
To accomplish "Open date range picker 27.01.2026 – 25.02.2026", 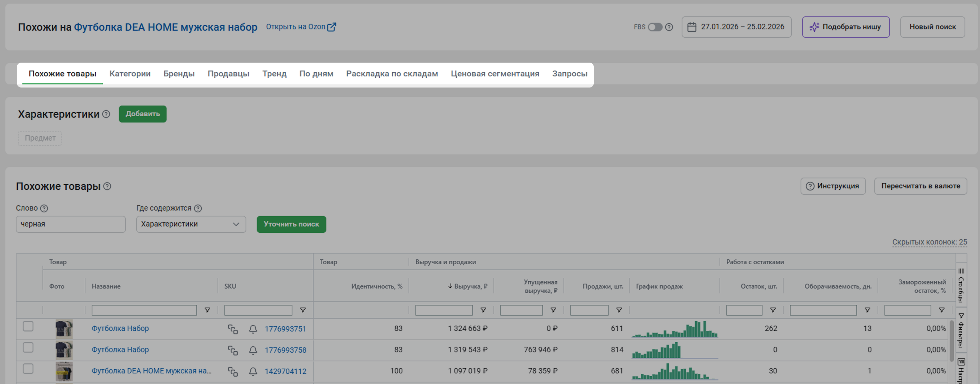I will tap(736, 27).
